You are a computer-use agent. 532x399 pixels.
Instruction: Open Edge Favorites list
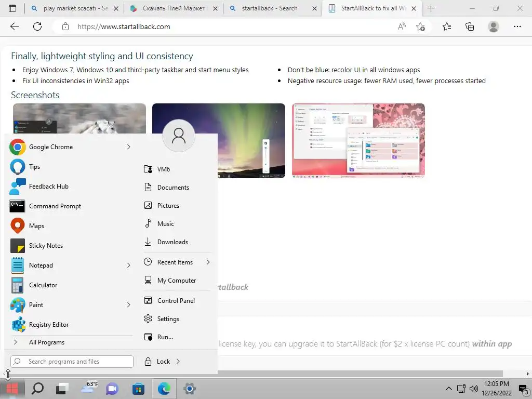coord(447,26)
